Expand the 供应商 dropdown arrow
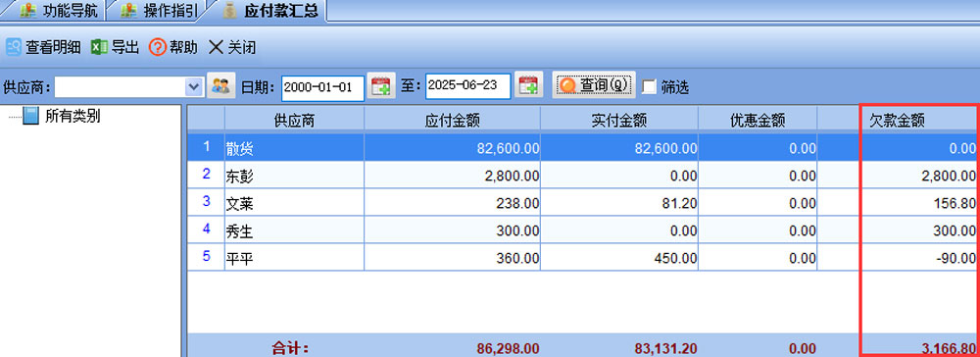 194,87
